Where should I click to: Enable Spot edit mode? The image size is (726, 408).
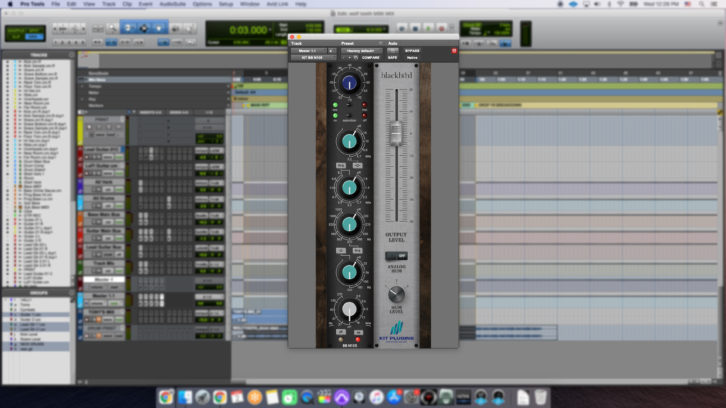[34, 31]
